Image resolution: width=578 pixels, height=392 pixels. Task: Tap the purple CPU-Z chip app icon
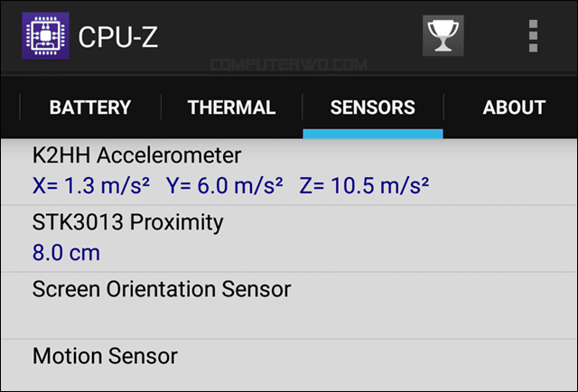click(45, 36)
